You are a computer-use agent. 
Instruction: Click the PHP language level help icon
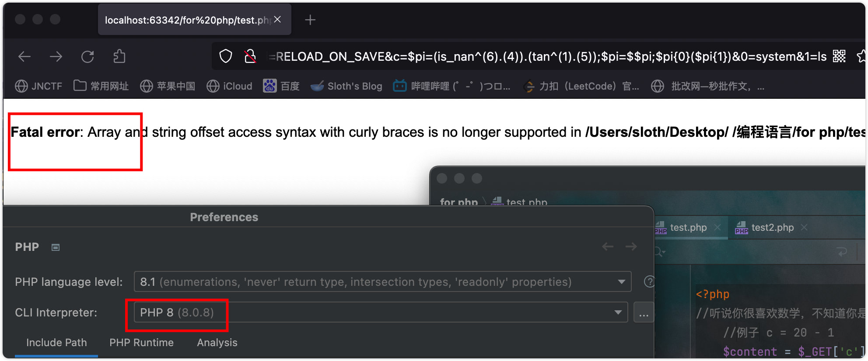649,282
